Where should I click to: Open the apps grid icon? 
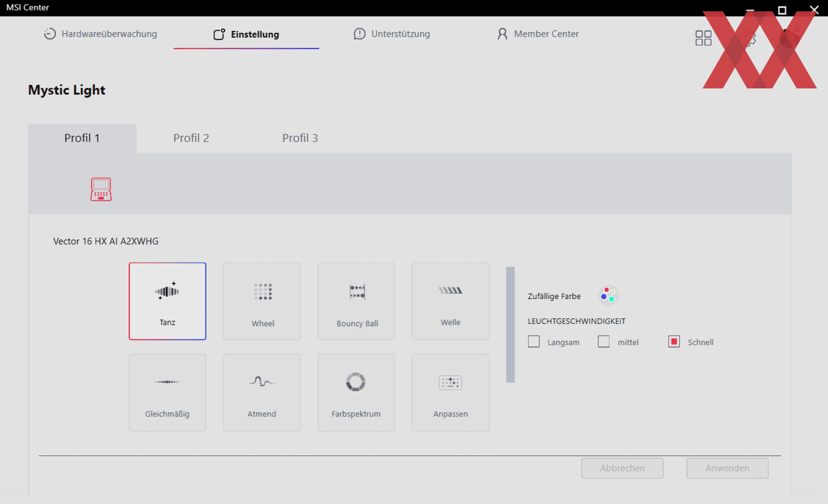pyautogui.click(x=703, y=38)
